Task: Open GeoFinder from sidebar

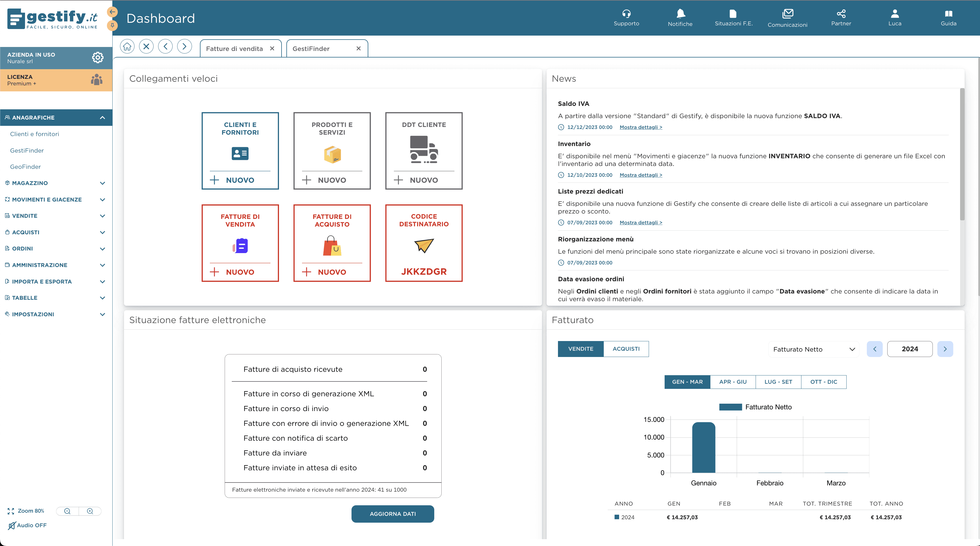Action: coord(26,167)
